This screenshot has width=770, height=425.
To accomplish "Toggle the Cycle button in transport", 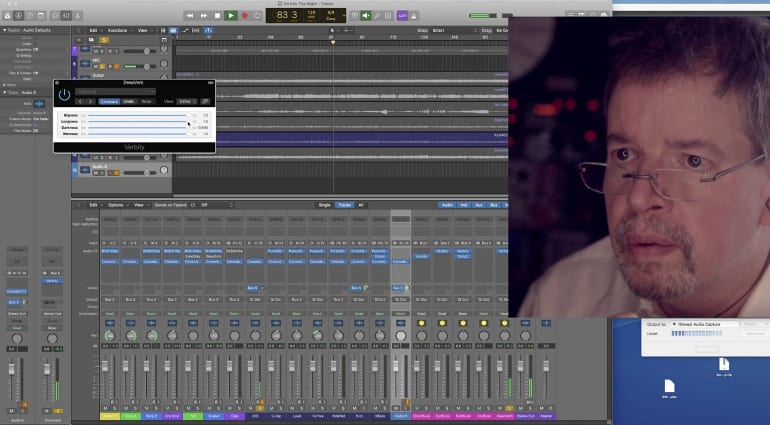I will 257,16.
